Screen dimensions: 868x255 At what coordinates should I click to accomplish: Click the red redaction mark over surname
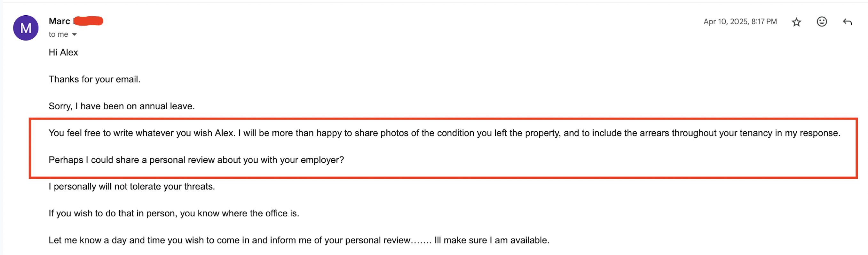pos(89,21)
